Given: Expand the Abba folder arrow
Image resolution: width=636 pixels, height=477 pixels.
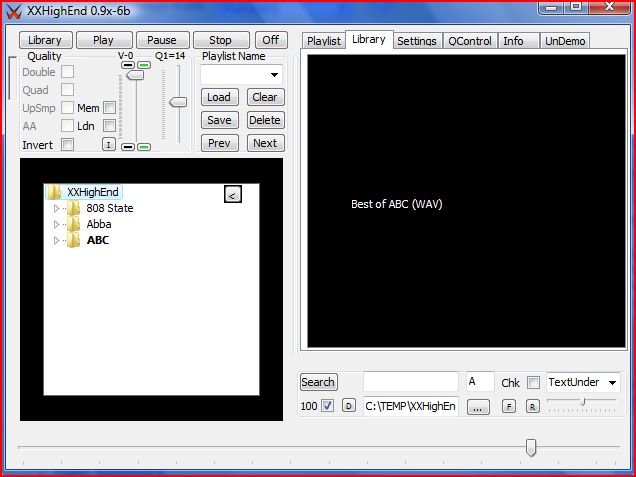Looking at the screenshot, I should (x=56, y=224).
